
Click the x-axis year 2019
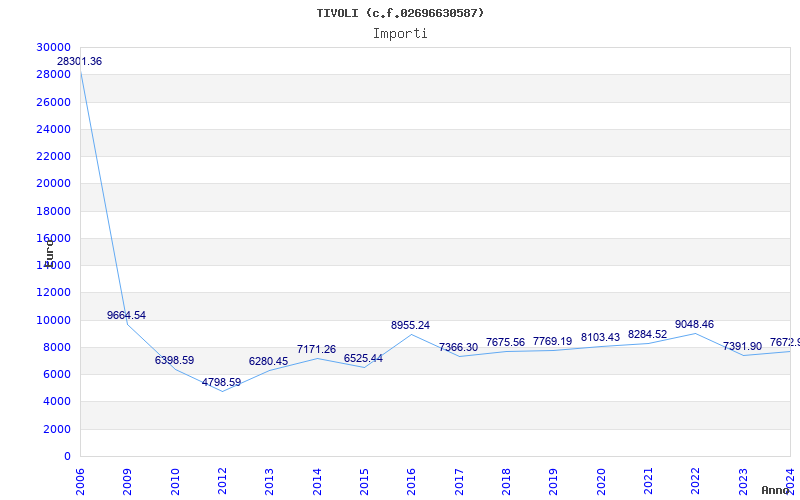point(554,481)
